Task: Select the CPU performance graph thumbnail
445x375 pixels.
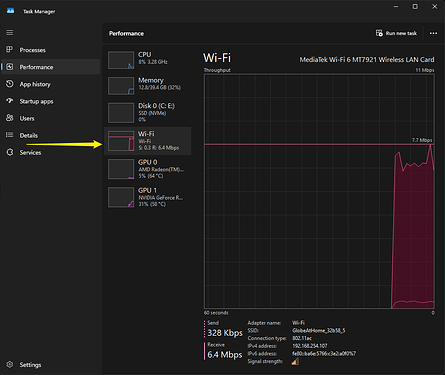Action: tap(121, 60)
